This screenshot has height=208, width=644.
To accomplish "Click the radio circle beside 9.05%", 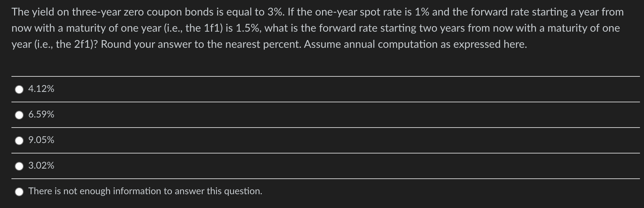I will (19, 141).
